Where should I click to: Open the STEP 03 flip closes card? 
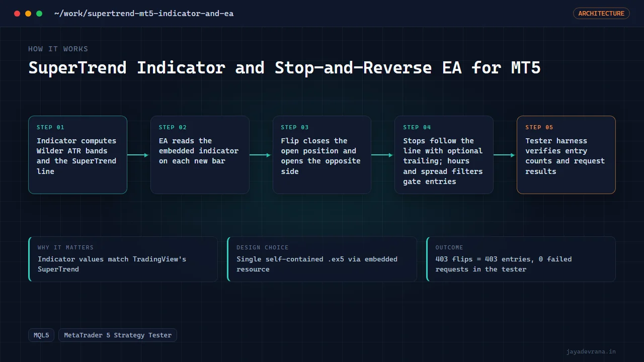point(322,155)
